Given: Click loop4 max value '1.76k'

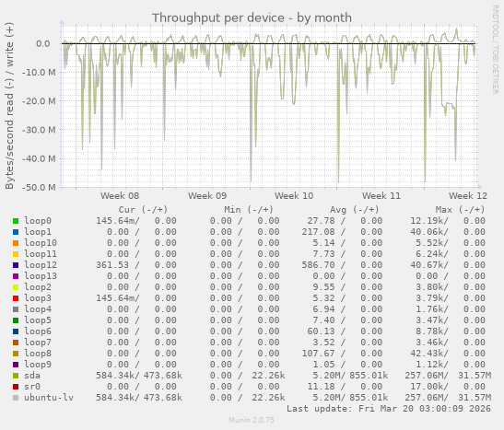Looking at the screenshot, I should tap(429, 309).
